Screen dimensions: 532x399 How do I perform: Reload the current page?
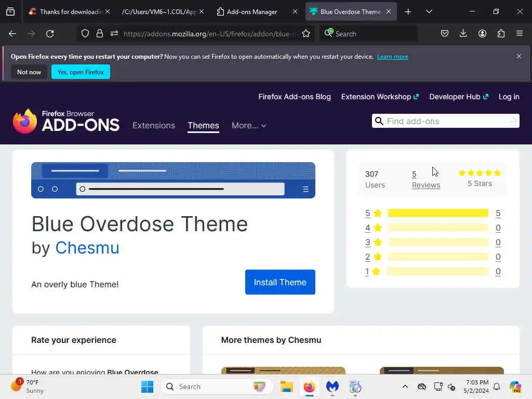[x=50, y=34]
